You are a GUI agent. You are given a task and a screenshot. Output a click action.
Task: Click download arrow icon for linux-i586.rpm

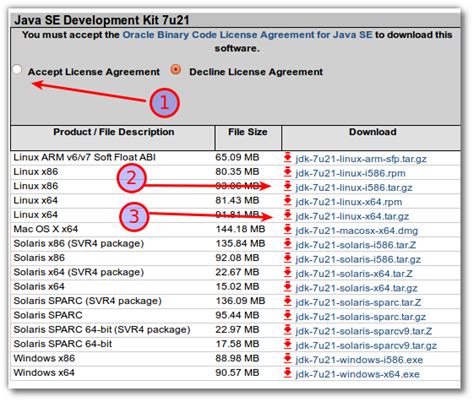[x=287, y=172]
